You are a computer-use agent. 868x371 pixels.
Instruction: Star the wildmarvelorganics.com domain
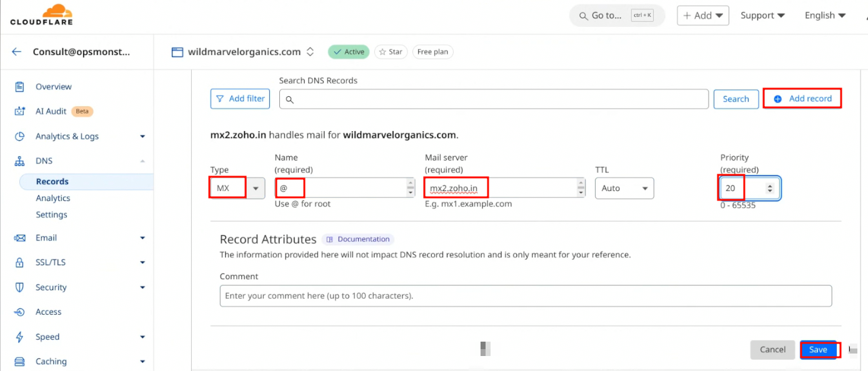click(x=391, y=52)
